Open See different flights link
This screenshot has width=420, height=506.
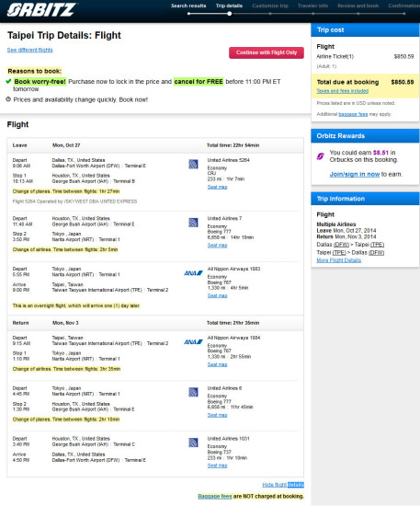click(30, 50)
